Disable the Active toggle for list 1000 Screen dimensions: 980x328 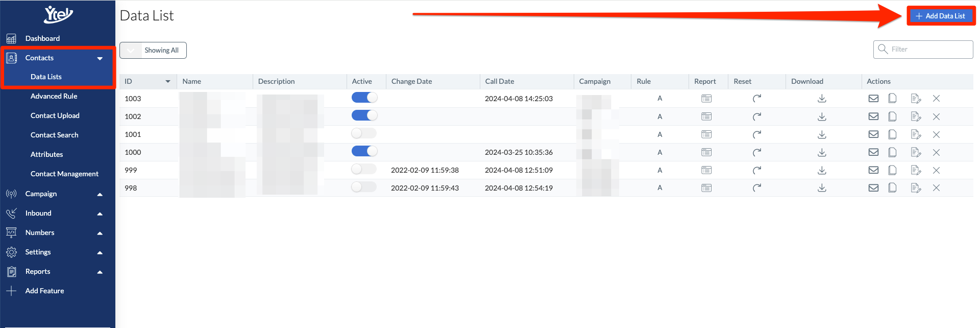coord(364,151)
